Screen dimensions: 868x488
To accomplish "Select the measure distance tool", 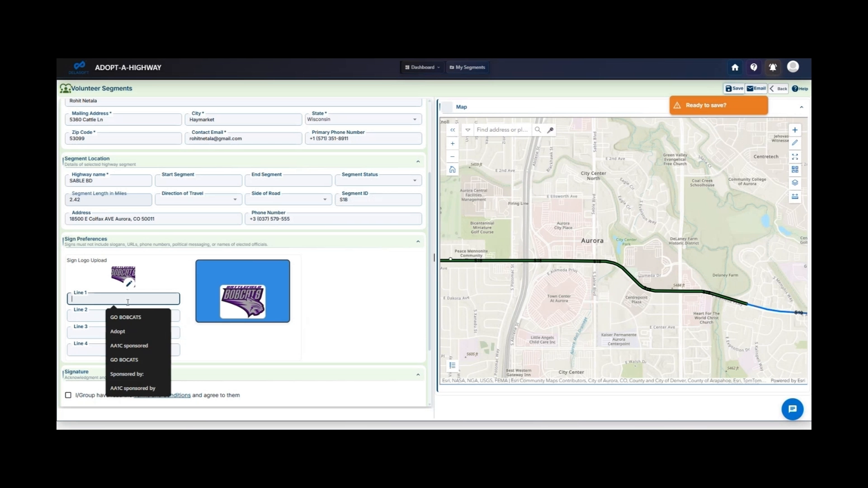I will click(x=795, y=196).
